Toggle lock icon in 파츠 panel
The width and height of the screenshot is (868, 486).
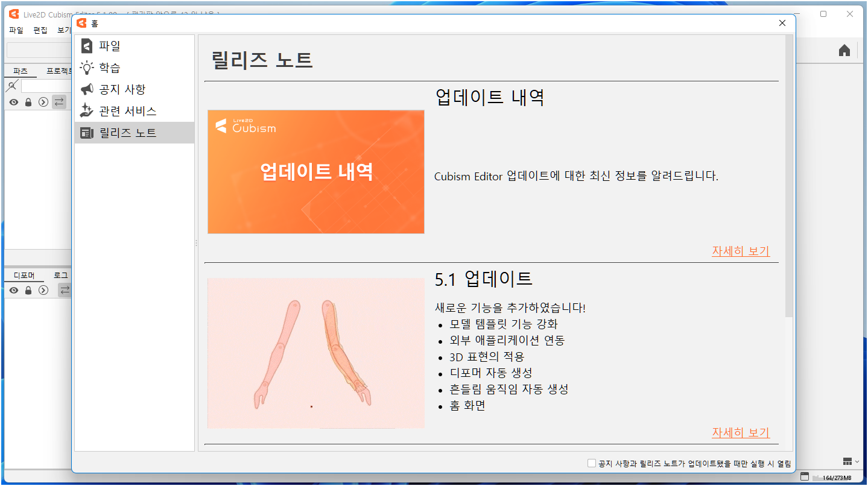pos(28,102)
